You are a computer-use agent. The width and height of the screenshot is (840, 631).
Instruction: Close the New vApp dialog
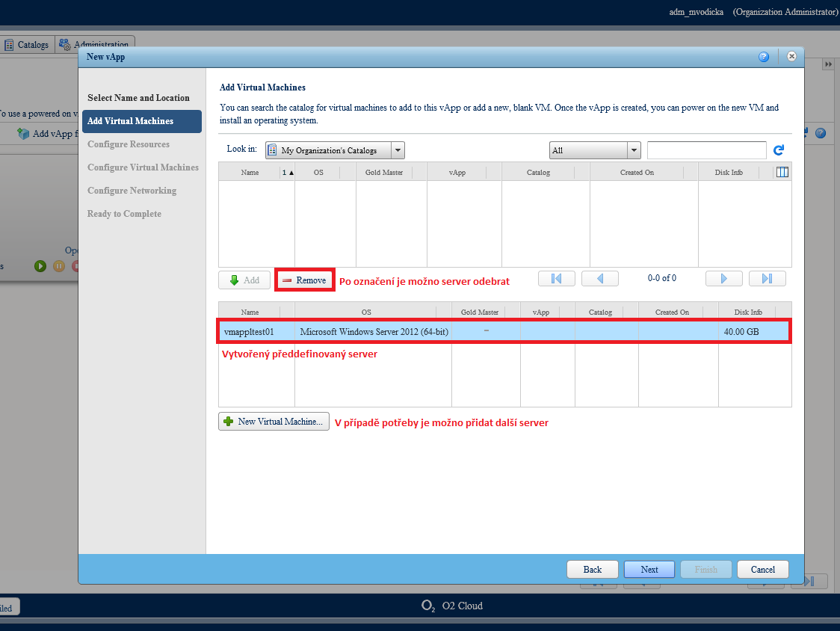(791, 56)
